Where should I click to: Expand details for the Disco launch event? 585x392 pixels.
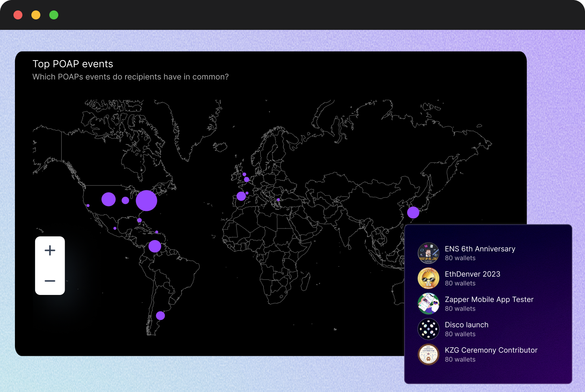[x=467, y=329]
